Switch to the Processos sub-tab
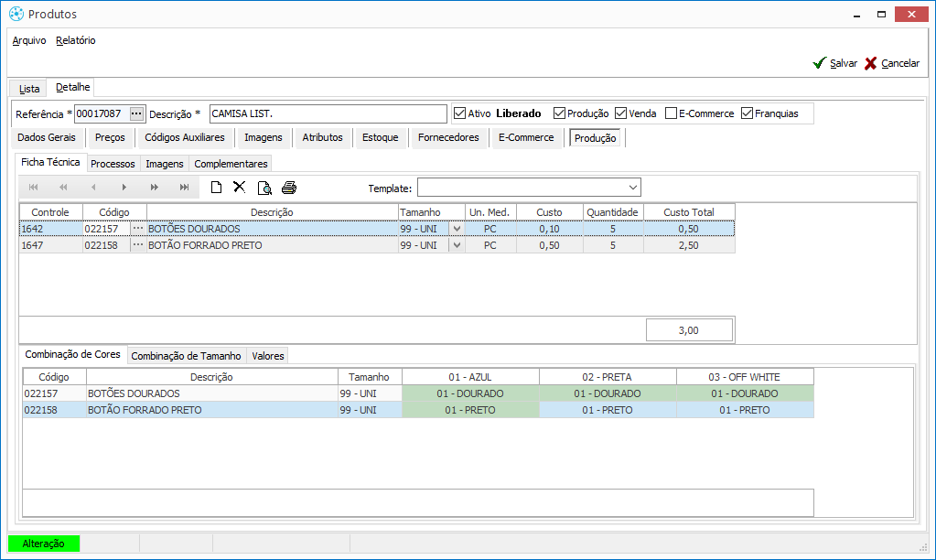 coord(113,164)
